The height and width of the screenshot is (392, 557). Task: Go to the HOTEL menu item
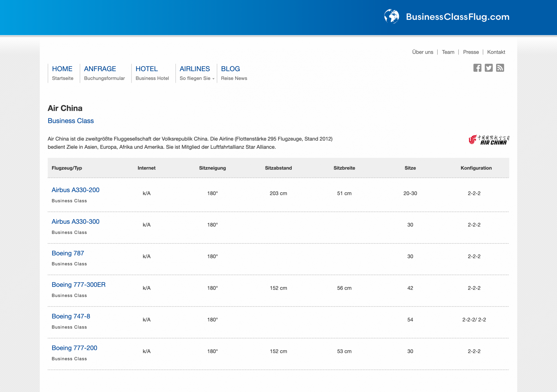[146, 69]
